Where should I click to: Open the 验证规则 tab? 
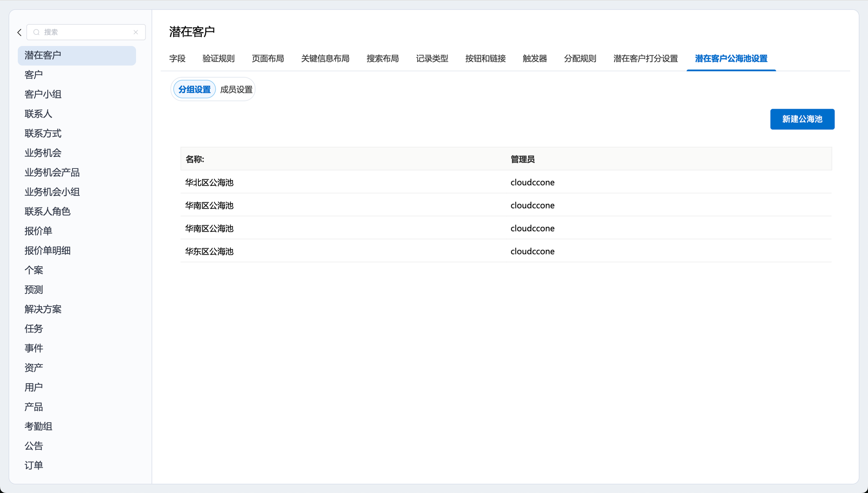[218, 59]
